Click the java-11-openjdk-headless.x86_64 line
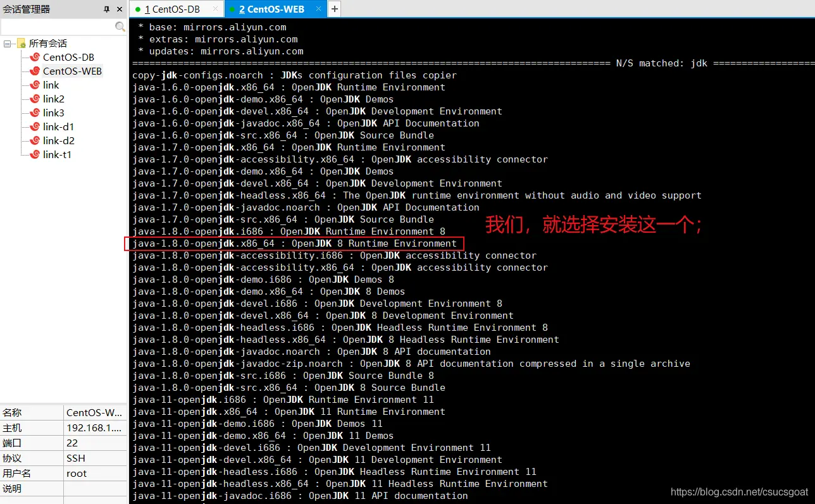 pyautogui.click(x=340, y=484)
